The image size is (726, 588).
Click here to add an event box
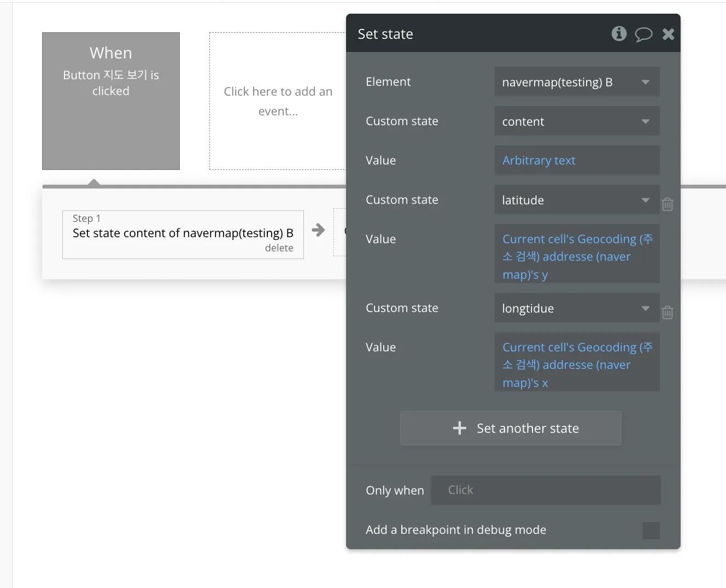tap(278, 101)
